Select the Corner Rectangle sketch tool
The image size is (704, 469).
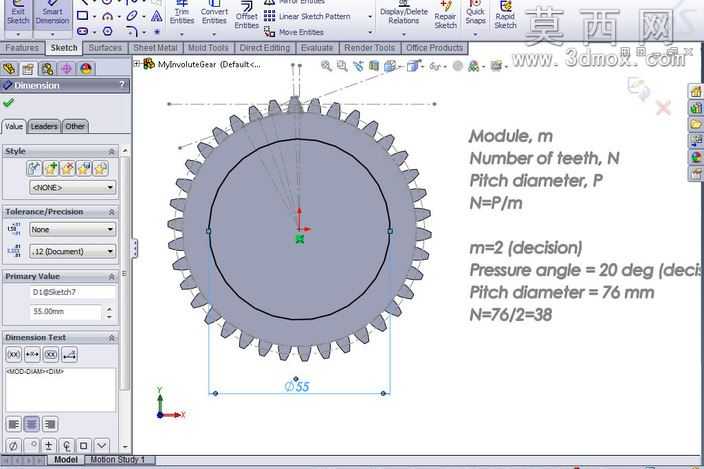(x=82, y=16)
